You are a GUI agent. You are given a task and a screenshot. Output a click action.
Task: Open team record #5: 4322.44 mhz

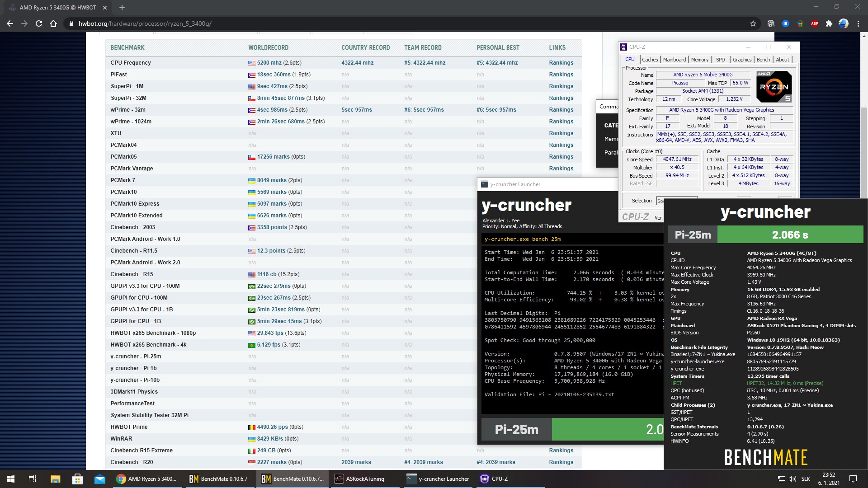(x=425, y=63)
